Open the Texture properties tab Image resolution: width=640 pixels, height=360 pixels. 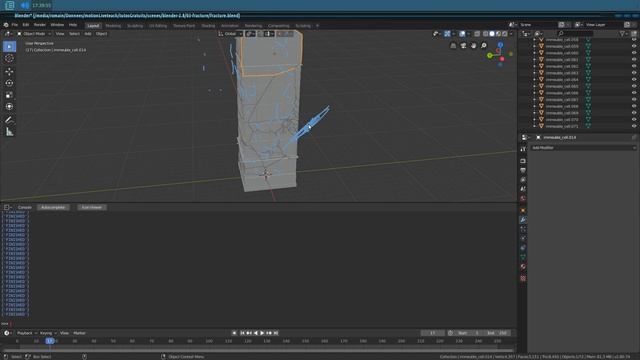coord(523,278)
